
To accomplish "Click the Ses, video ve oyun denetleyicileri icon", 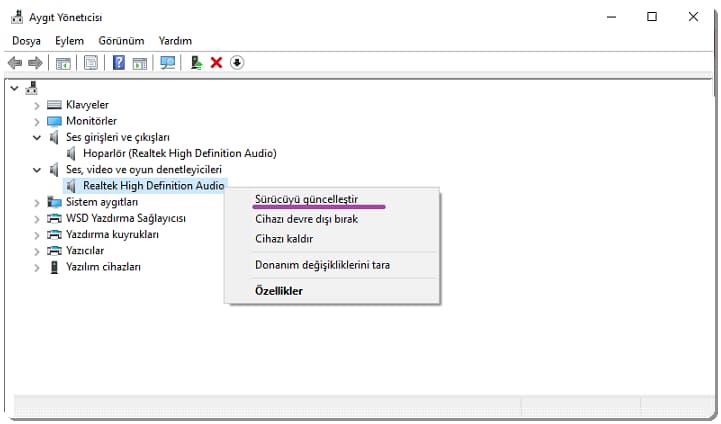I will [x=54, y=170].
